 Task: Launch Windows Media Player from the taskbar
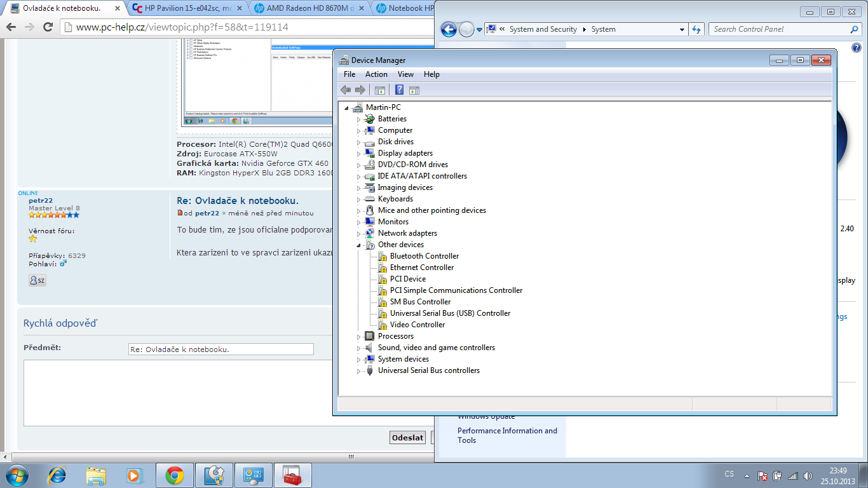[x=135, y=475]
